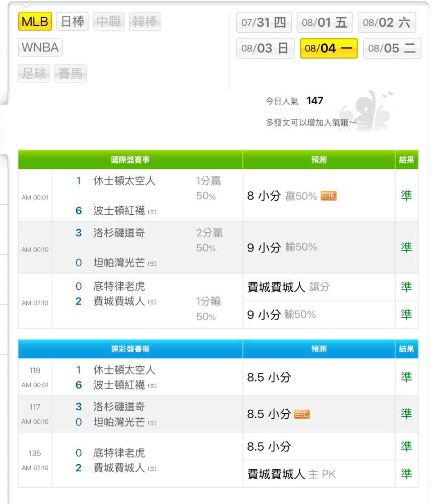Click 洛杉磯道奇 in 國際盤賽事 table

coord(119,233)
